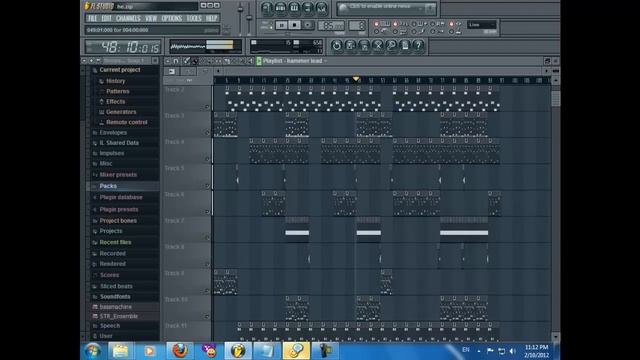Open the CHANNELS menu
640x360 pixels.
(128, 18)
